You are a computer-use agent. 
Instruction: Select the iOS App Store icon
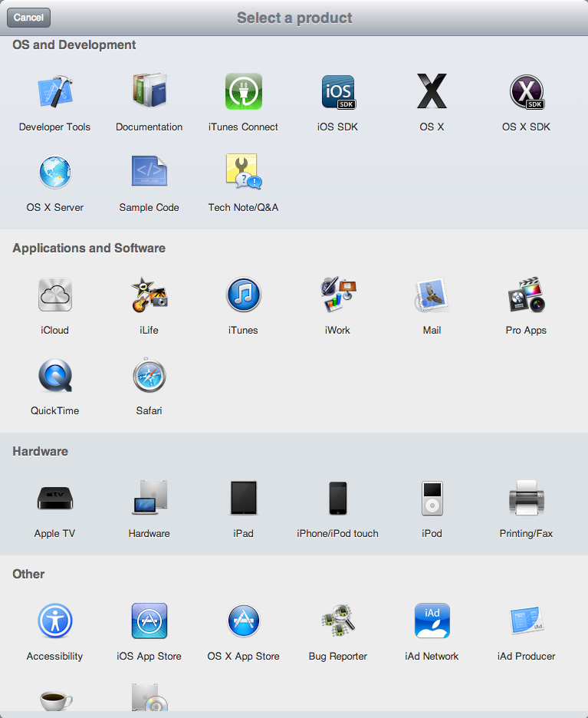[149, 621]
